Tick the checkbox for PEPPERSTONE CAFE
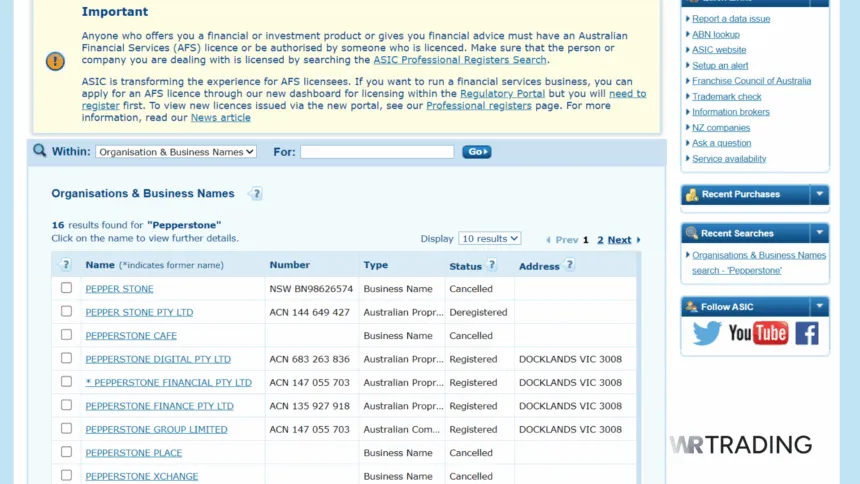860x484 pixels. [66, 335]
